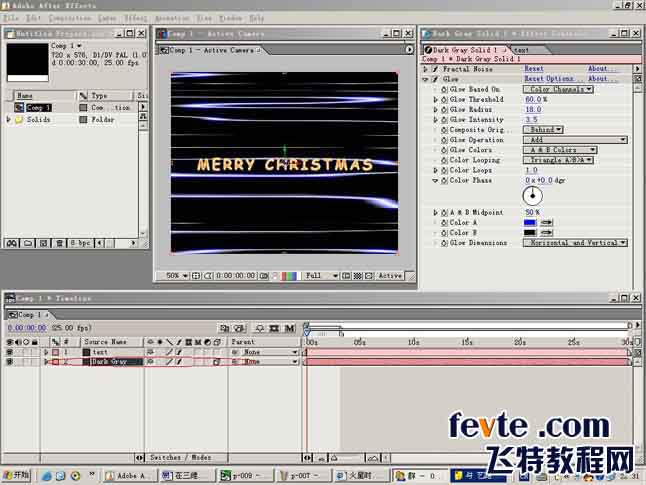This screenshot has width=646, height=485.
Task: Hide the text layer via eye toggle
Action: click(9, 352)
